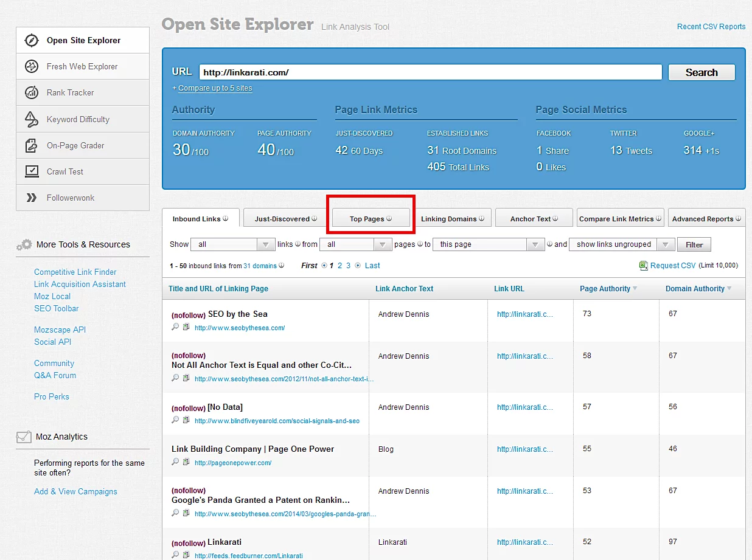Click the Keyword Difficulty scales icon
752x560 pixels.
click(32, 119)
